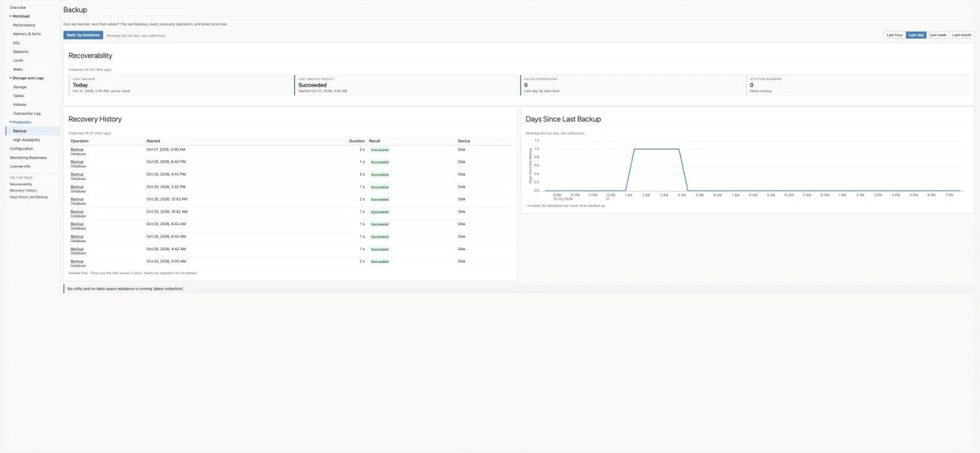Collapse the Protection group in the sidebar
The width and height of the screenshot is (980, 453).
click(x=21, y=122)
